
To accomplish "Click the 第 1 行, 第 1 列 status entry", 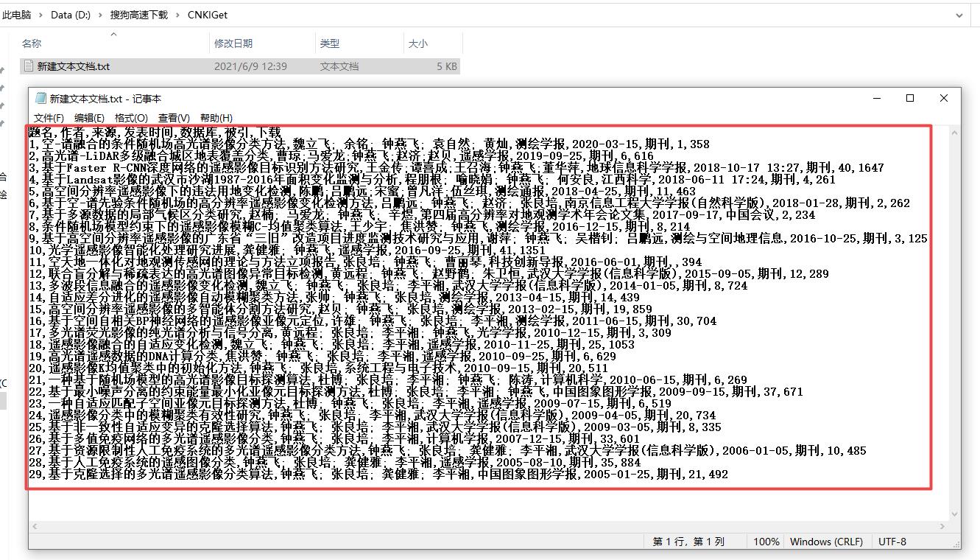I will click(x=688, y=542).
